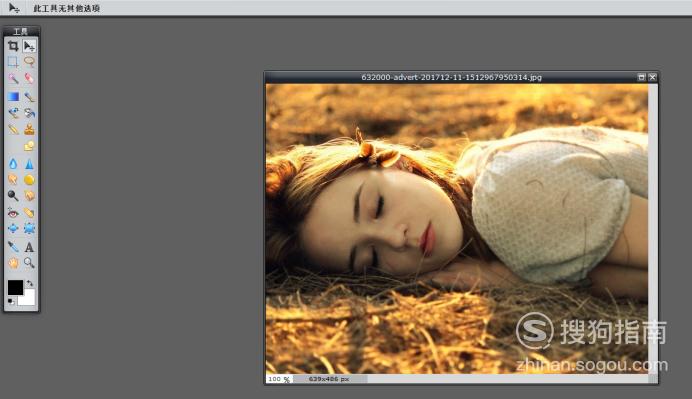692x399 pixels.
Task: Select the Clone Stamp tool
Action: click(x=29, y=129)
